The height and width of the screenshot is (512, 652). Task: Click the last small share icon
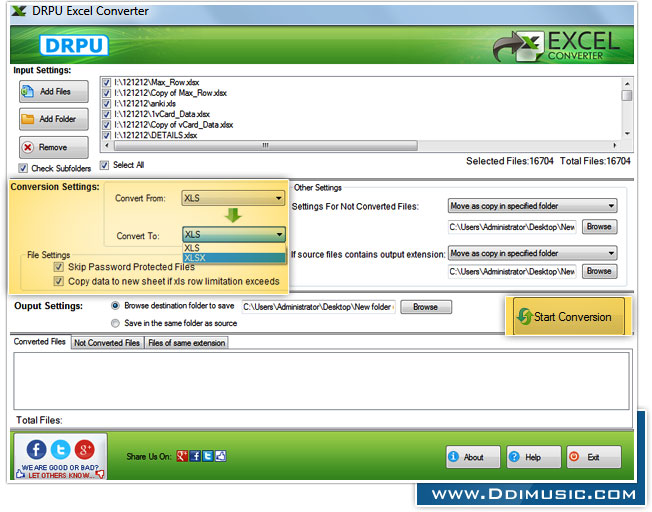[220, 456]
